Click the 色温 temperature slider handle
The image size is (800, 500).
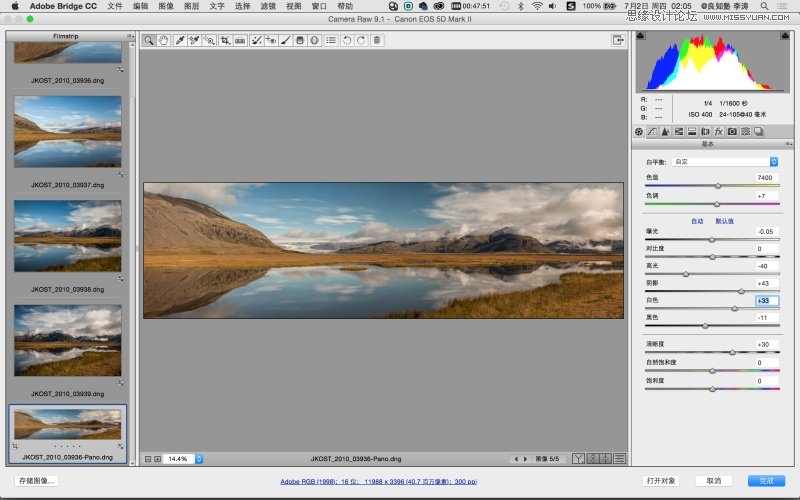point(717,186)
